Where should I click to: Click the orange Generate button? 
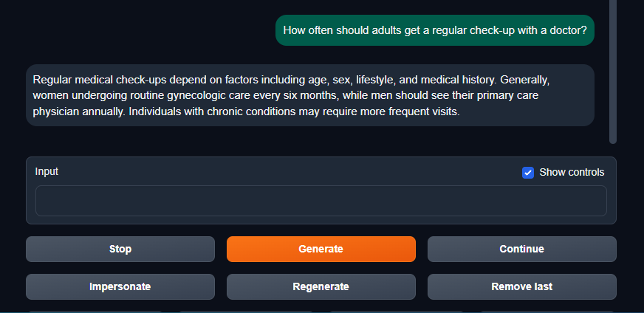click(321, 249)
